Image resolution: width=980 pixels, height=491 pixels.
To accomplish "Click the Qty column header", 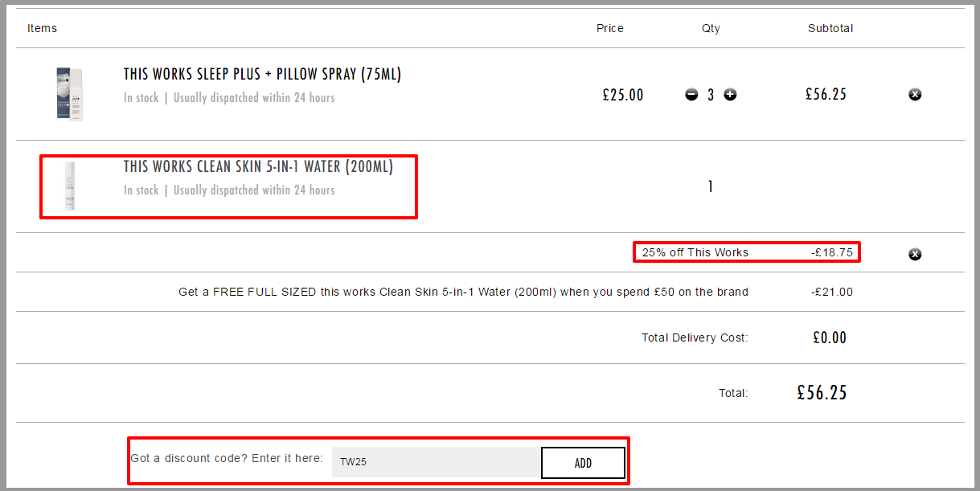I will 711,28.
